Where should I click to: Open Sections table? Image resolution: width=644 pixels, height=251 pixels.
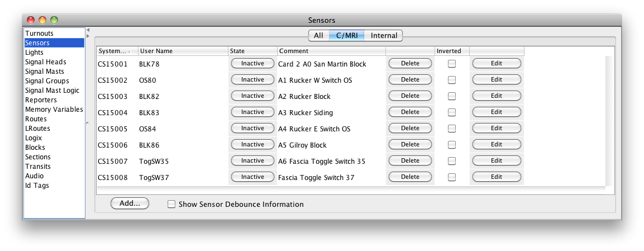(x=54, y=157)
